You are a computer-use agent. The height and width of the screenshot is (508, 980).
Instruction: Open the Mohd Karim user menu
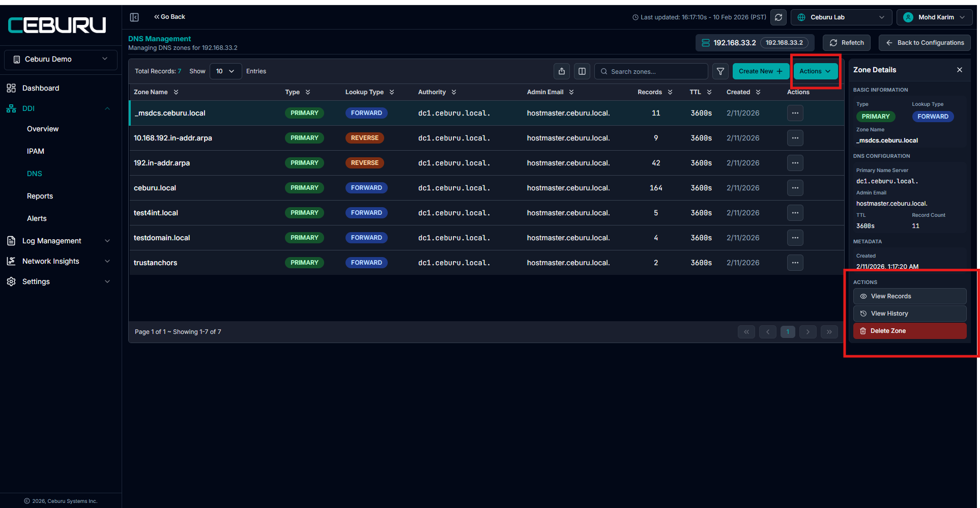pyautogui.click(x=934, y=17)
